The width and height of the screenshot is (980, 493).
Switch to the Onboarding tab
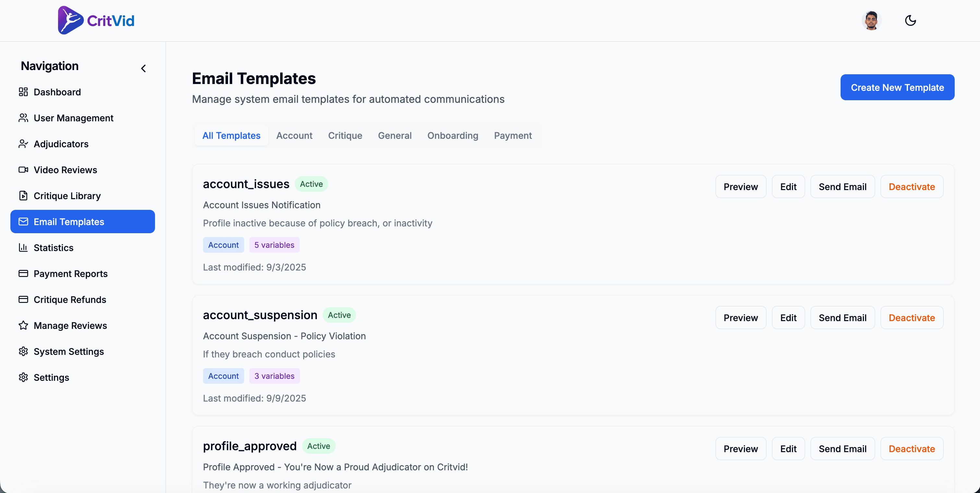453,136
